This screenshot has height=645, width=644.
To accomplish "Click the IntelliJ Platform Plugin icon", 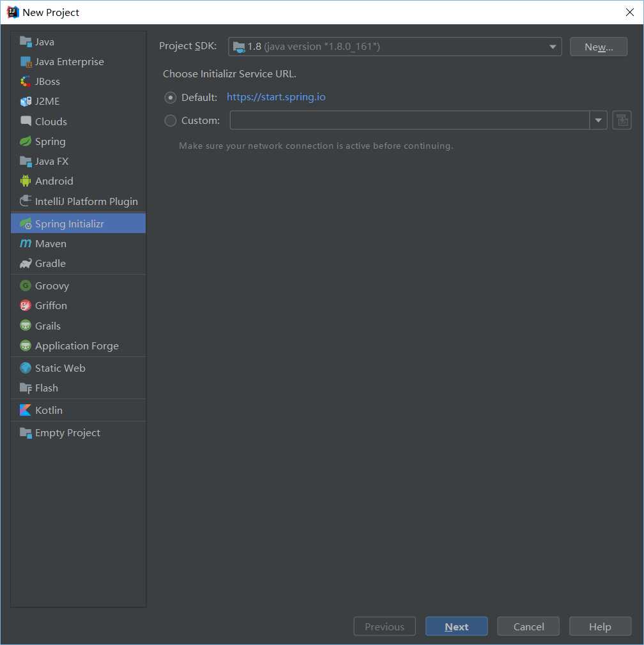I will click(x=26, y=201).
